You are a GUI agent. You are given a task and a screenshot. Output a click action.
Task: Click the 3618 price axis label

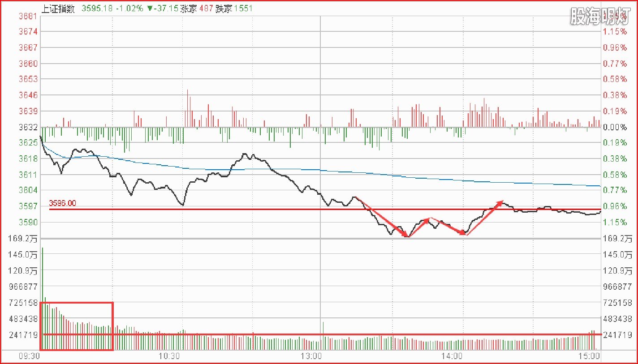pyautogui.click(x=29, y=158)
